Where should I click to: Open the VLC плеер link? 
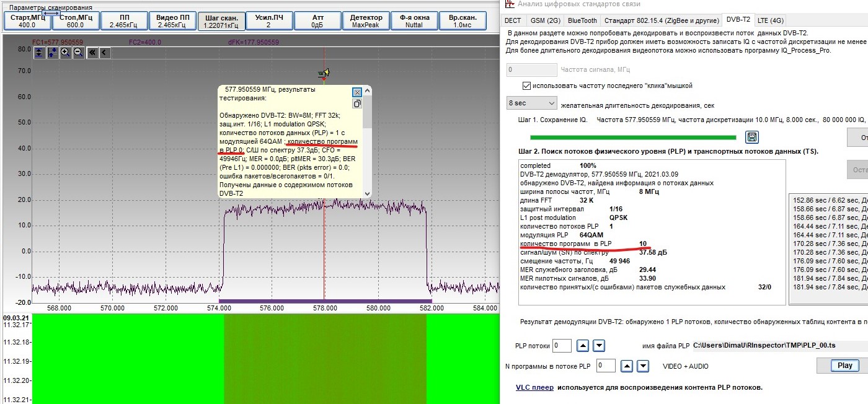(x=534, y=387)
